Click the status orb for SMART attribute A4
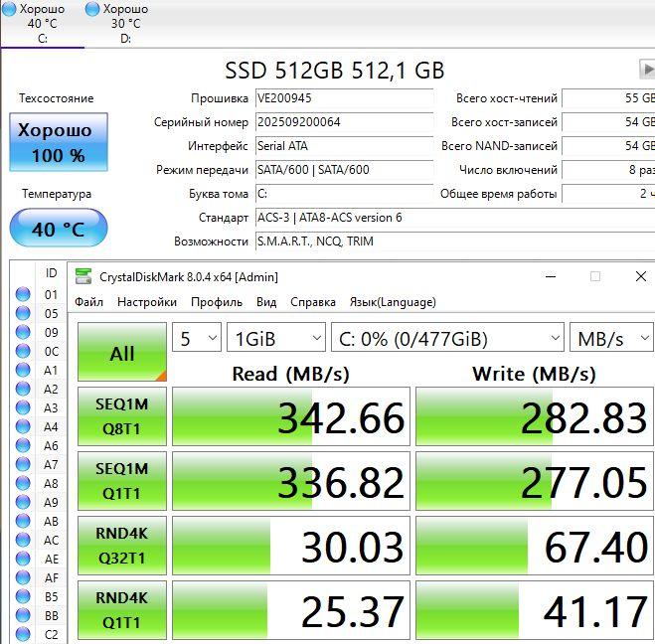Viewport: 655px width, 644px height. 22,426
